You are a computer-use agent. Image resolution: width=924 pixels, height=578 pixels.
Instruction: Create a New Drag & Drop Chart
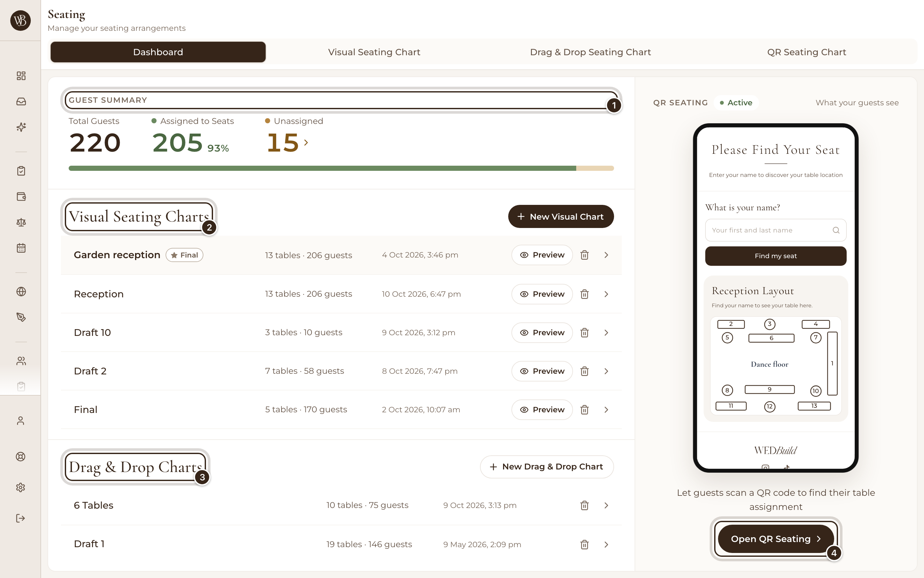(x=547, y=467)
